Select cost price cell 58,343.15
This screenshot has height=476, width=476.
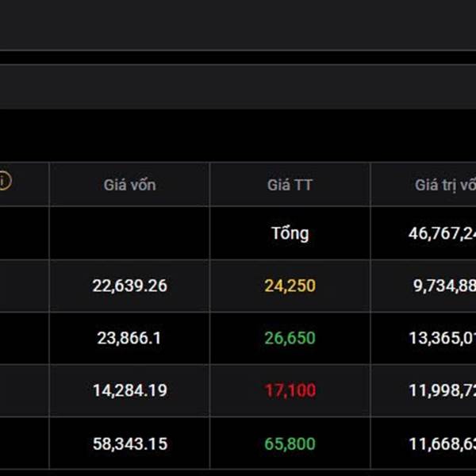[x=129, y=443]
